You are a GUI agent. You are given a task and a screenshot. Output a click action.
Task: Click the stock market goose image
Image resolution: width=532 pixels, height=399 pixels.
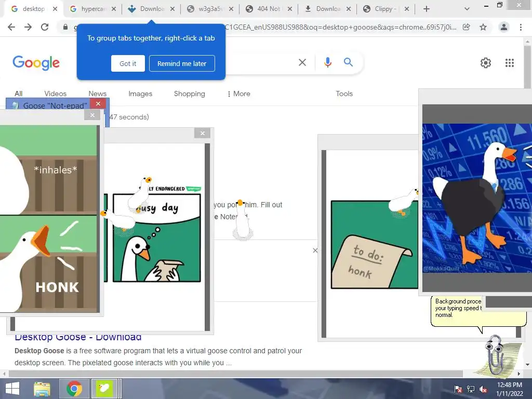pos(477,198)
